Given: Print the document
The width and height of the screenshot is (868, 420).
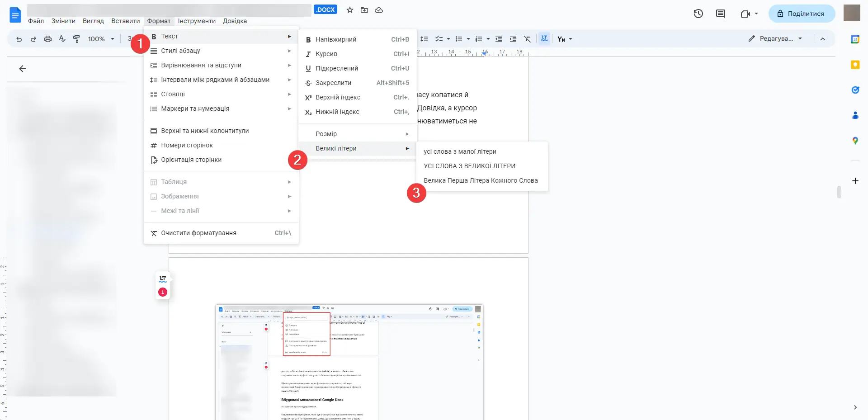Looking at the screenshot, I should [x=48, y=39].
